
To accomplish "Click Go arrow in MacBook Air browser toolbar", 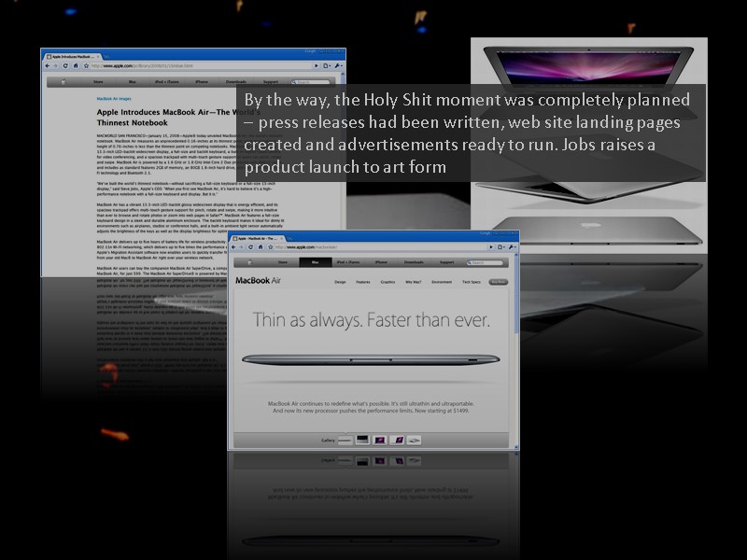I will click(x=491, y=247).
